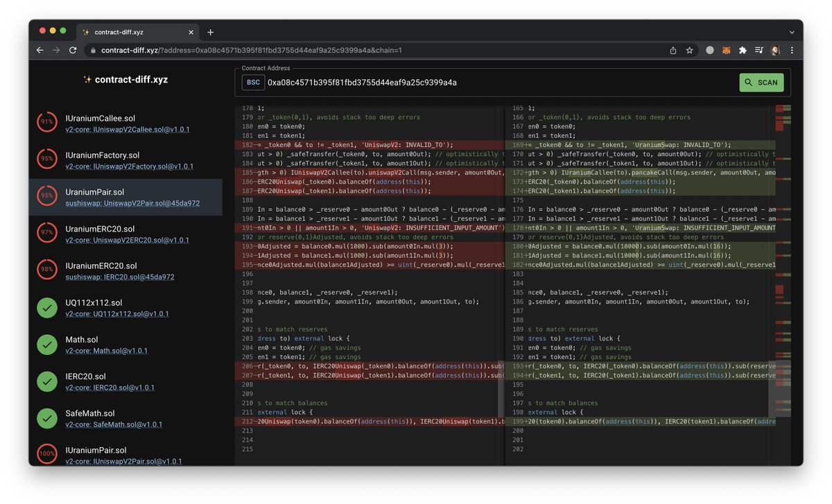Open sushiswap: UniswapV2Pair.sol@45da972 link
This screenshot has height=504, width=832.
132,203
